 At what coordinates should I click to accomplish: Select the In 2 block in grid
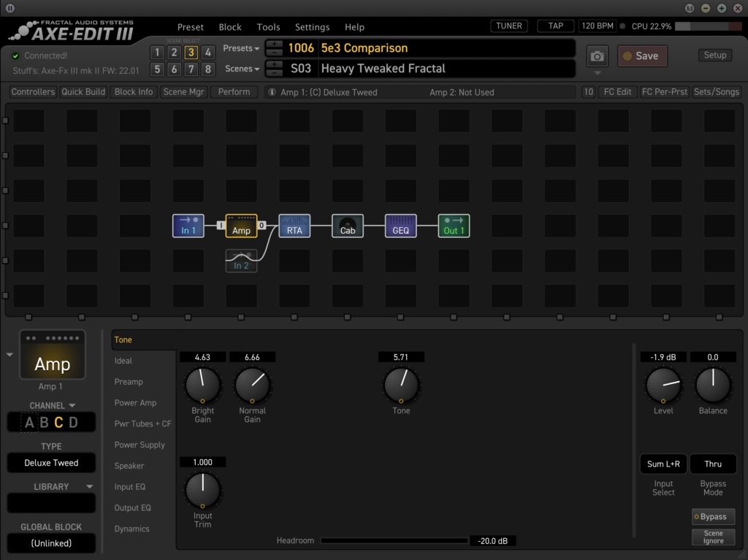tap(241, 261)
